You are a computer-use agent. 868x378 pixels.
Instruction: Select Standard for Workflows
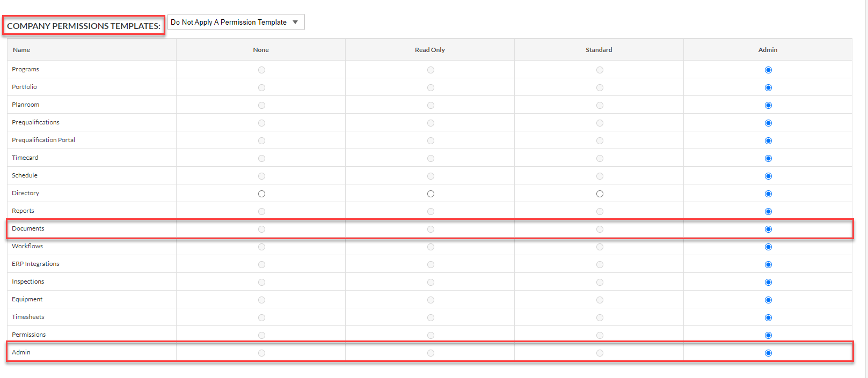point(600,247)
